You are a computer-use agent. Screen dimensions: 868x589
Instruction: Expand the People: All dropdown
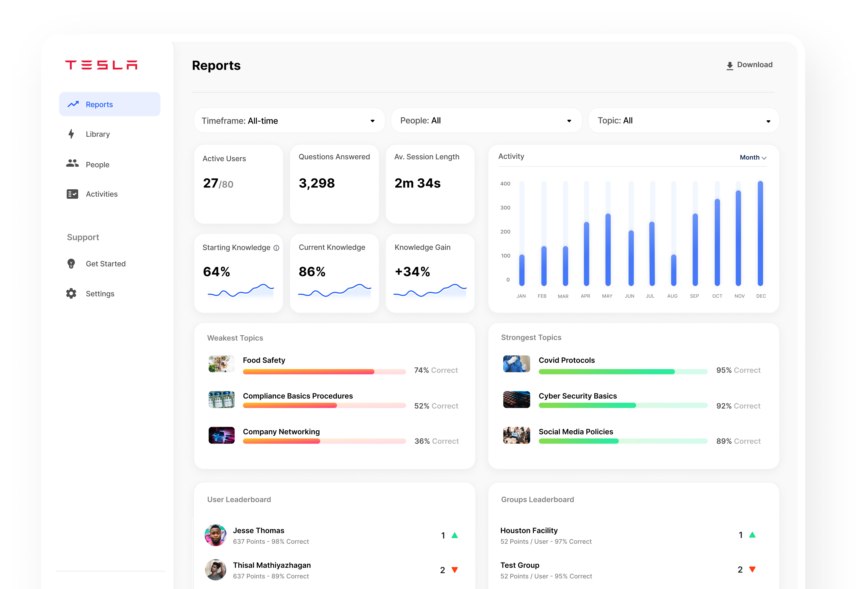click(486, 120)
